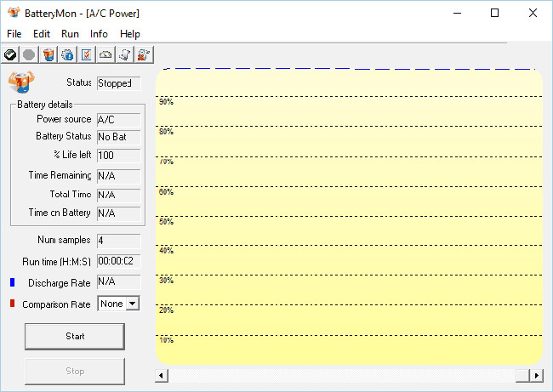The height and width of the screenshot is (392, 553).
Task: Click the large battery mascot logo
Action: click(20, 82)
